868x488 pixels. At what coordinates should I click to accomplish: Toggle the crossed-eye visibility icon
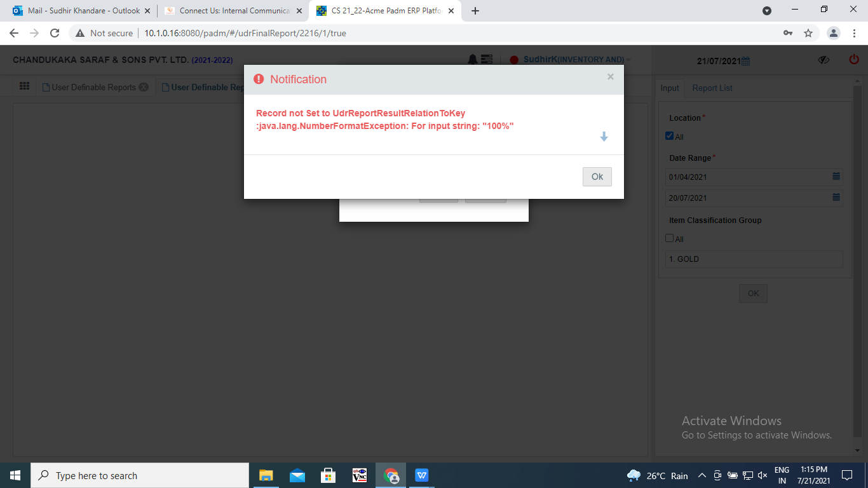pyautogui.click(x=824, y=60)
